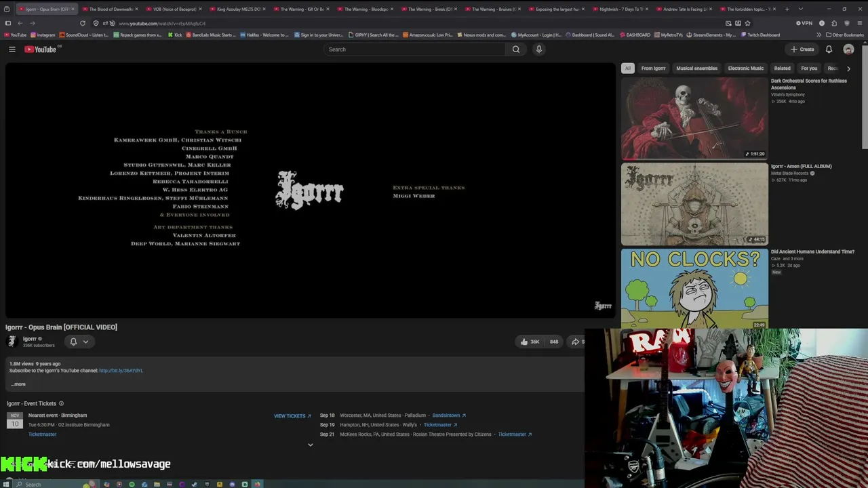This screenshot has height=488, width=868.
Task: Open the Windows Start menu
Action: pyautogui.click(x=7, y=484)
